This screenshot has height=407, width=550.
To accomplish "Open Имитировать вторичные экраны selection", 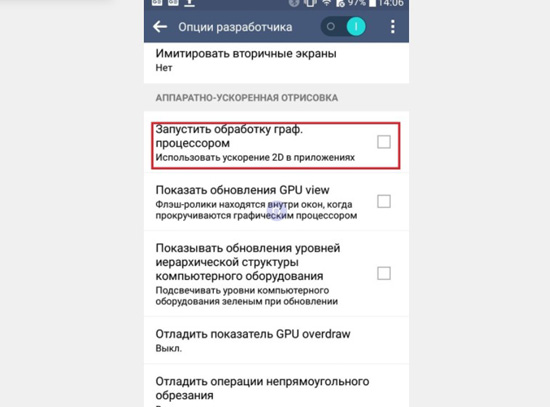I will [276, 60].
